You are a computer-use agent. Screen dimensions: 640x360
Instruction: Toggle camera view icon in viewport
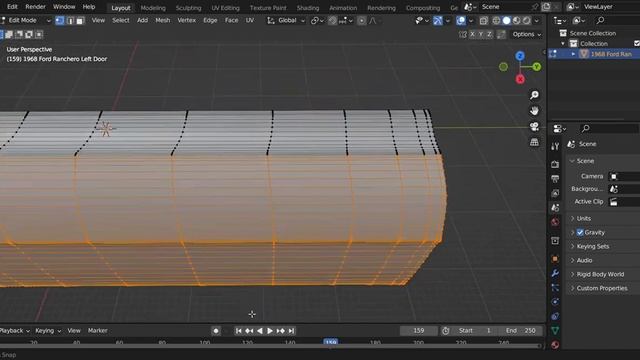tap(534, 127)
